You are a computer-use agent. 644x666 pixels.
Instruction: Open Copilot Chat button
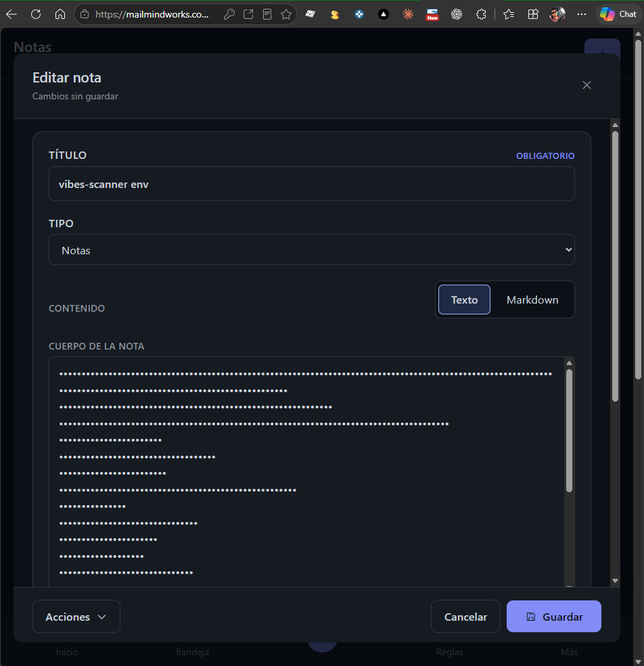click(618, 14)
